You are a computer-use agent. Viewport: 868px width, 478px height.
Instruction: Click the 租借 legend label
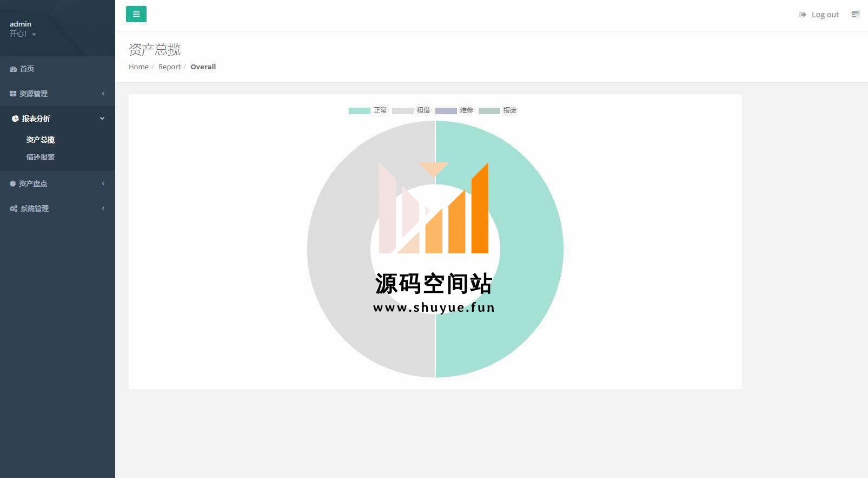coord(423,110)
